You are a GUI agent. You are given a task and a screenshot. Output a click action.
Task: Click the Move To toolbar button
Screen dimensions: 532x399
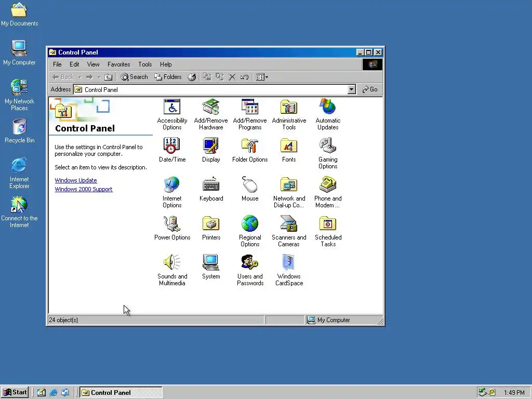[x=207, y=77]
